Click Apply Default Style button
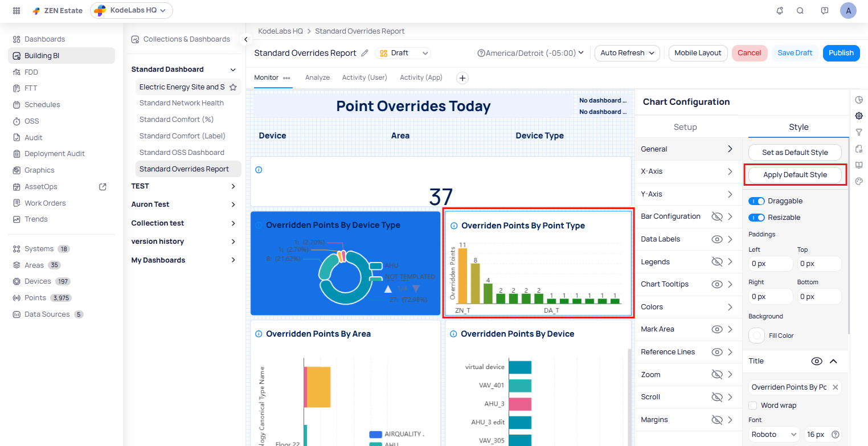 795,175
